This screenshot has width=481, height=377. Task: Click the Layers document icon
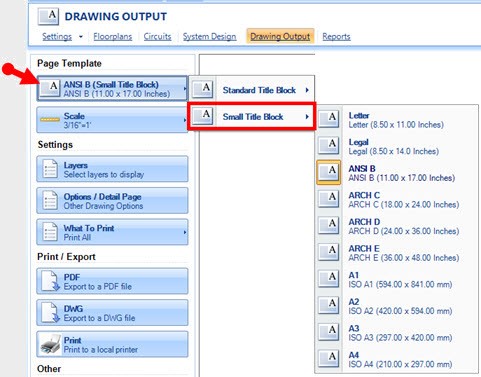pyautogui.click(x=50, y=169)
